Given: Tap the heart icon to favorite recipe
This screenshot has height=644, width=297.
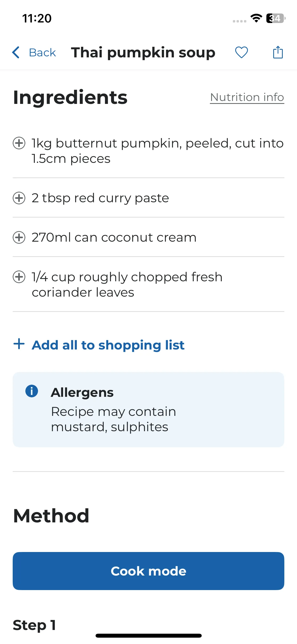Looking at the screenshot, I should [241, 52].
